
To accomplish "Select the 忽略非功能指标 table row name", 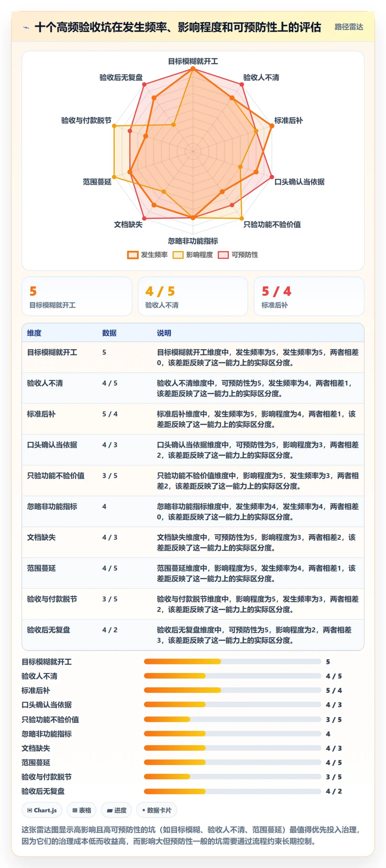I will tap(52, 507).
